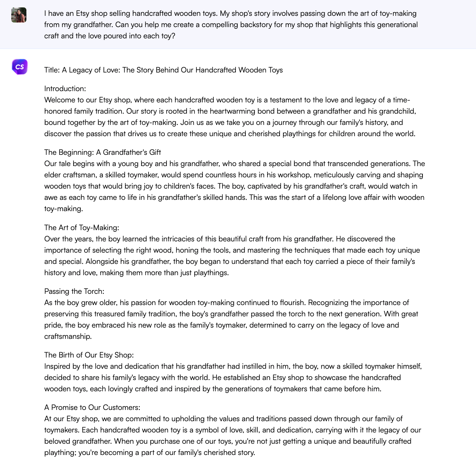Click the 'Introduction:' heading

[x=65, y=89]
